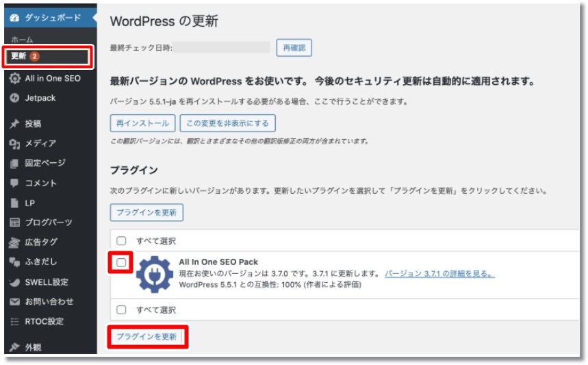Open ホーム submenu item

22,40
